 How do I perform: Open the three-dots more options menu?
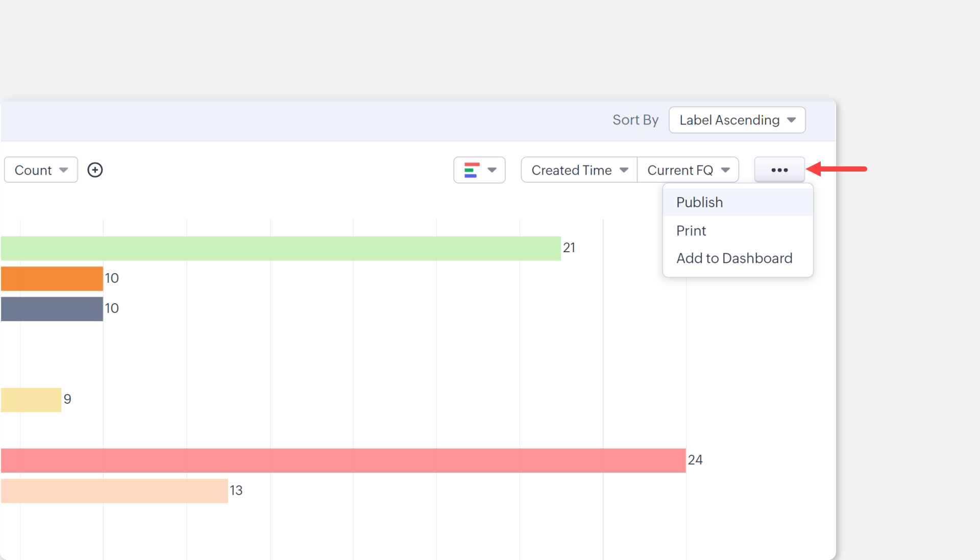[779, 170]
